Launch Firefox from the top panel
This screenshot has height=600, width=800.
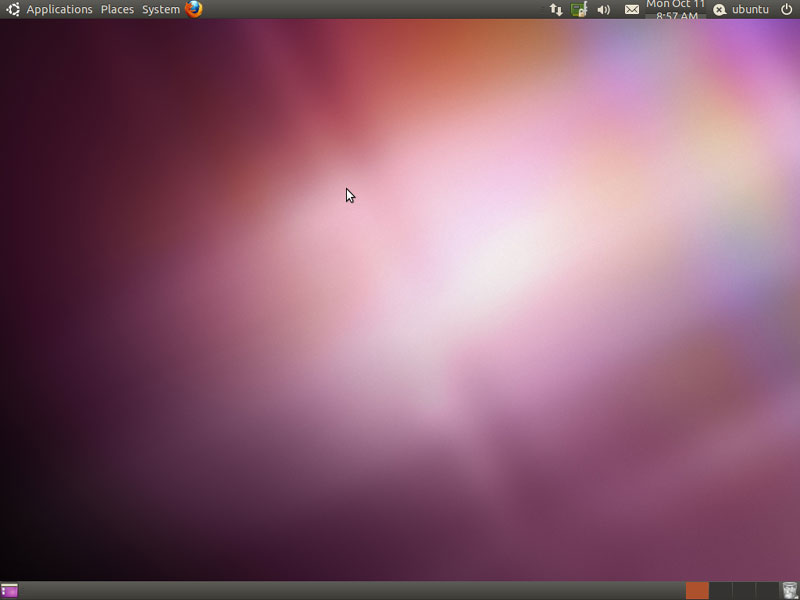(x=193, y=9)
